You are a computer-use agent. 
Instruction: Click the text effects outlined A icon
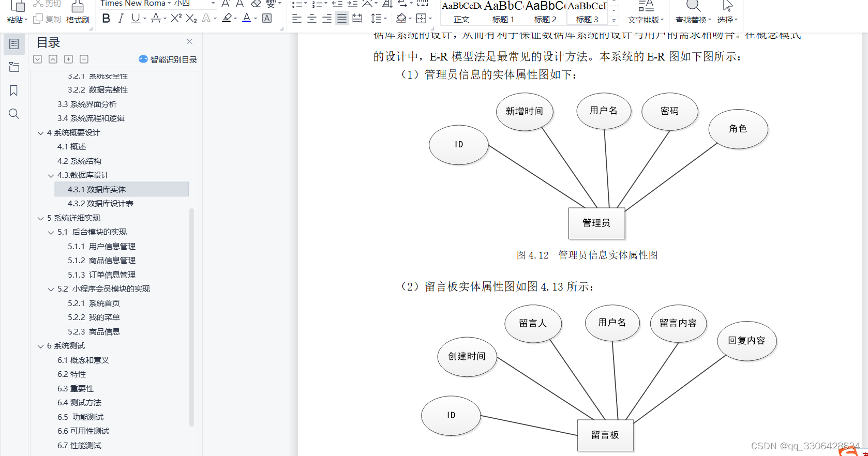coord(206,19)
